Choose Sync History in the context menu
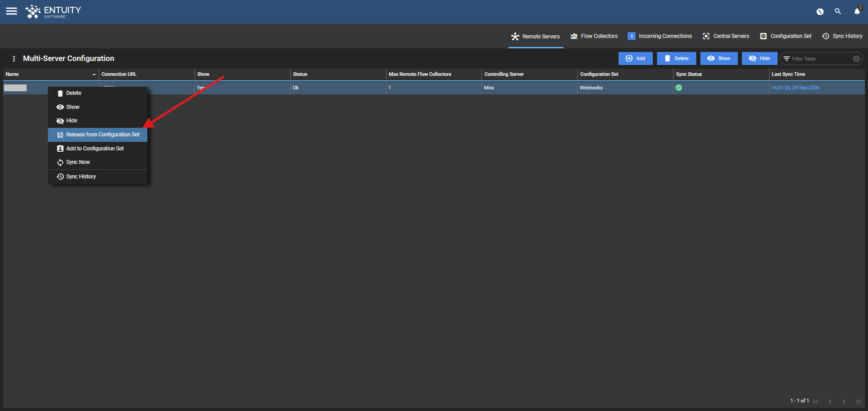868x411 pixels. coord(98,177)
